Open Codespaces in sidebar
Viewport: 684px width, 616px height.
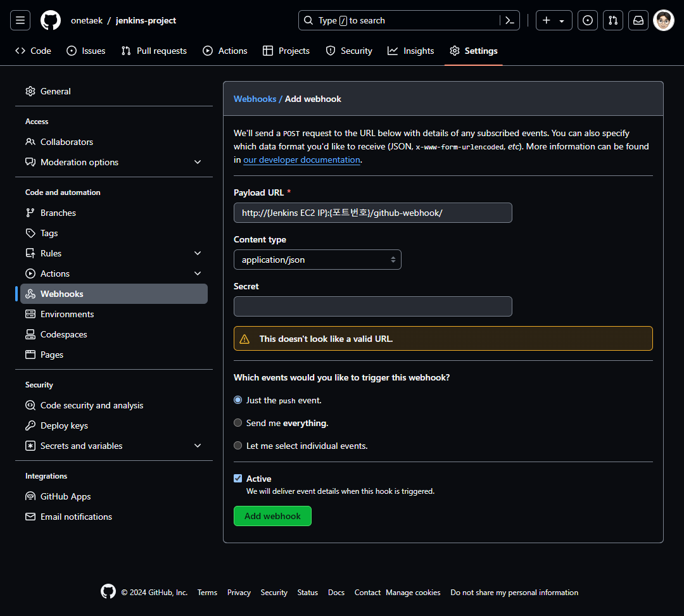[x=114, y=334]
